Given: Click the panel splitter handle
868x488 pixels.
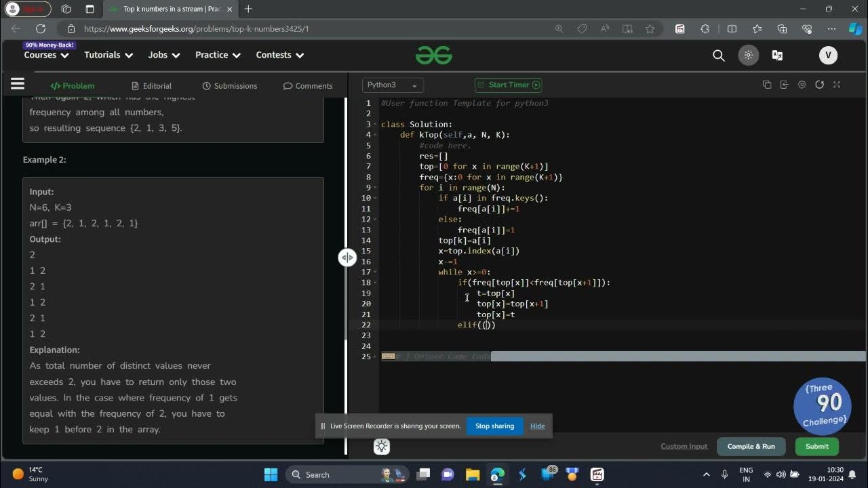Looking at the screenshot, I should point(347,258).
